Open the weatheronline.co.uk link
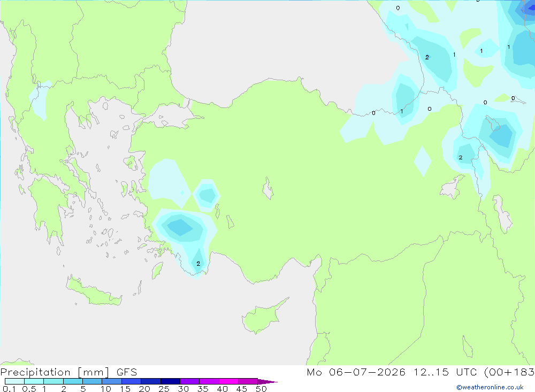The image size is (535, 392). [x=490, y=387]
